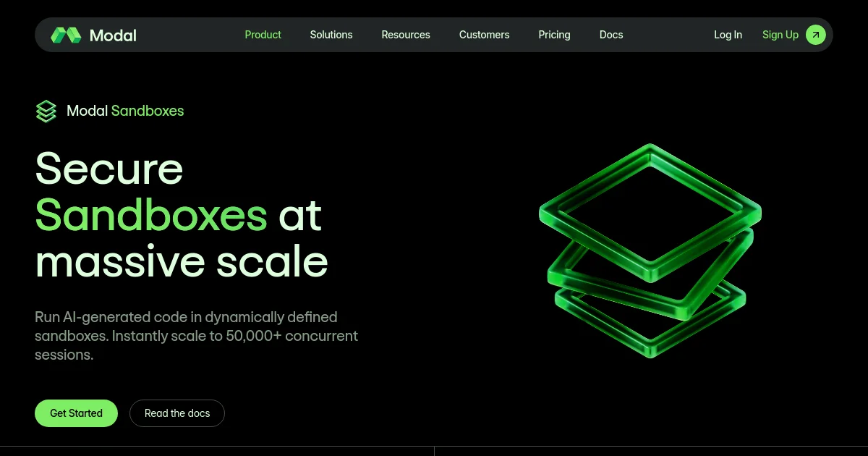Viewport: 868px width, 456px height.
Task: Click the "Run AI-generated code" description paragraph
Action: [x=197, y=336]
